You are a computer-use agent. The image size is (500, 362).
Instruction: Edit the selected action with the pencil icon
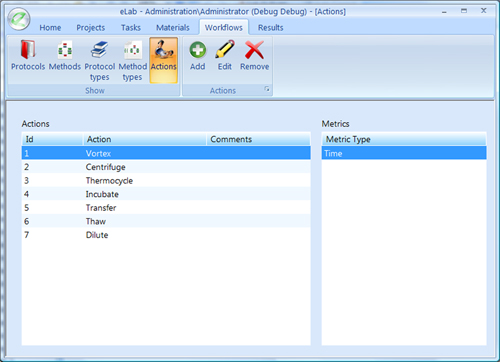pyautogui.click(x=225, y=55)
